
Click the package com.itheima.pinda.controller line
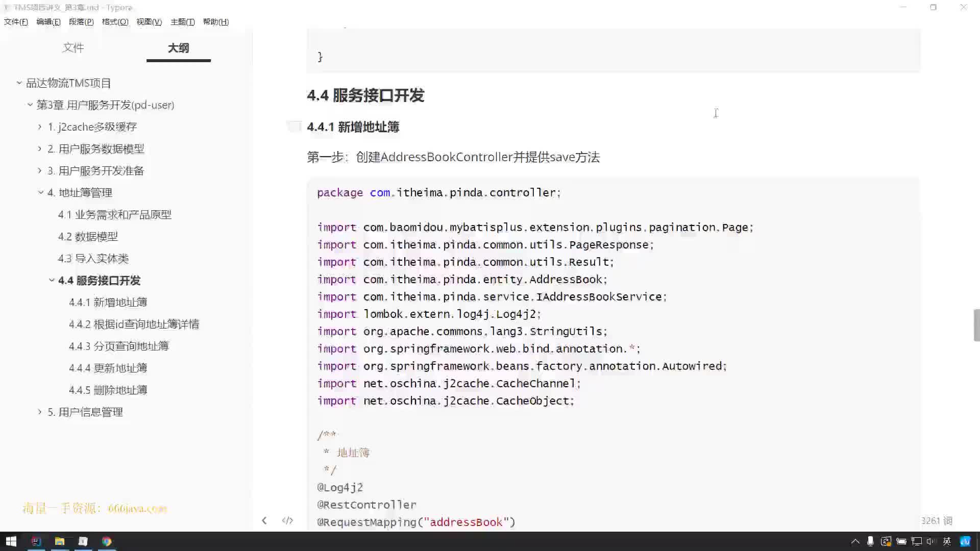(x=439, y=192)
